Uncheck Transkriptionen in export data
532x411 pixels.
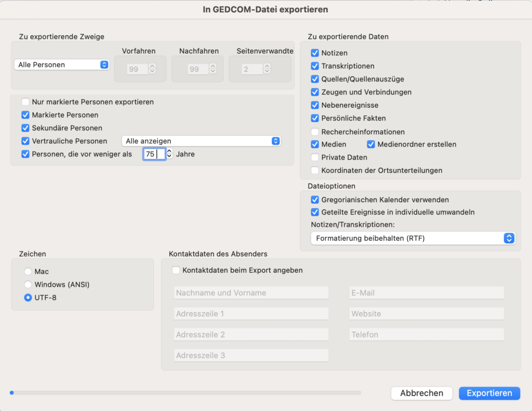315,65
